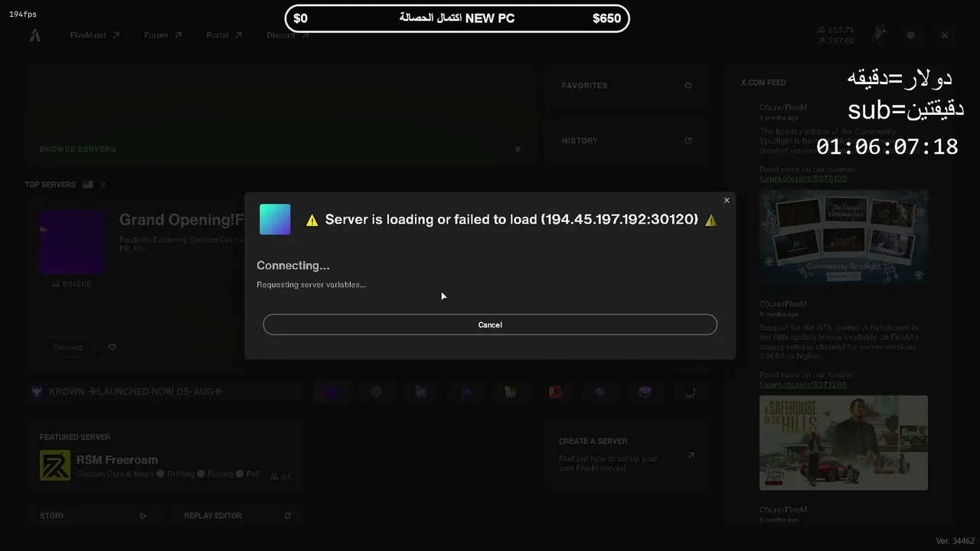Click the US flag beside Top Servers
980x551 pixels.
coord(87,184)
